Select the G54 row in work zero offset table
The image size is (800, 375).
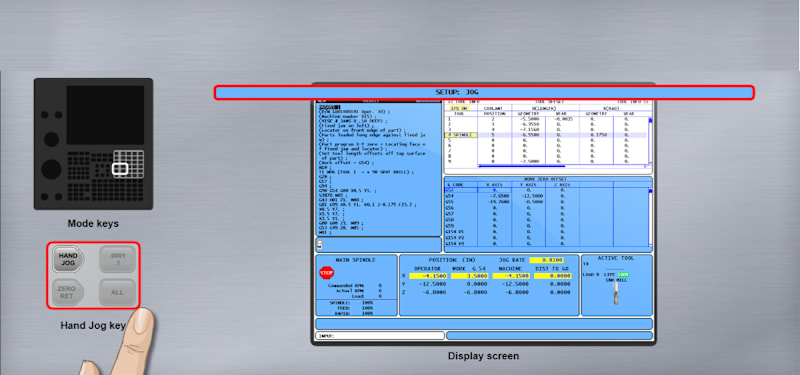pos(546,195)
